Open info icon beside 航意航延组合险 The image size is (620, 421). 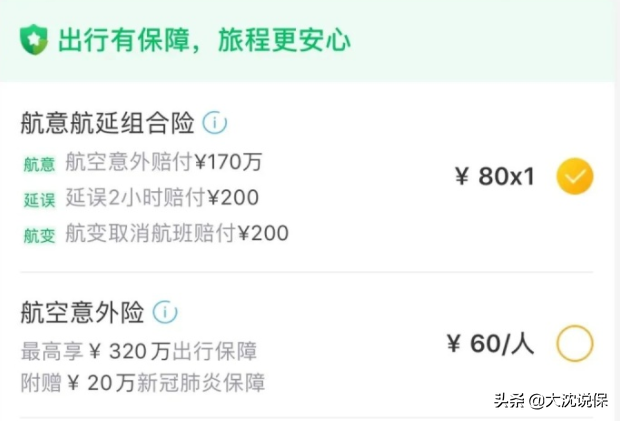click(x=215, y=123)
